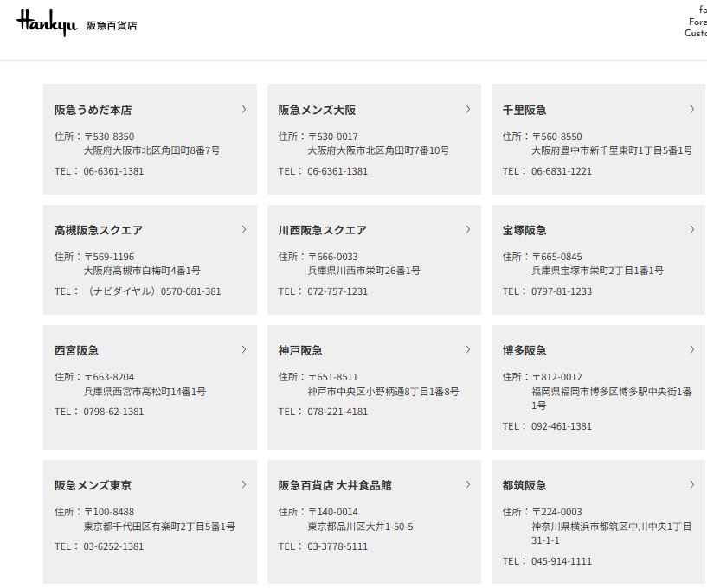Open the 阪急メンズ東京 store title

[93, 485]
